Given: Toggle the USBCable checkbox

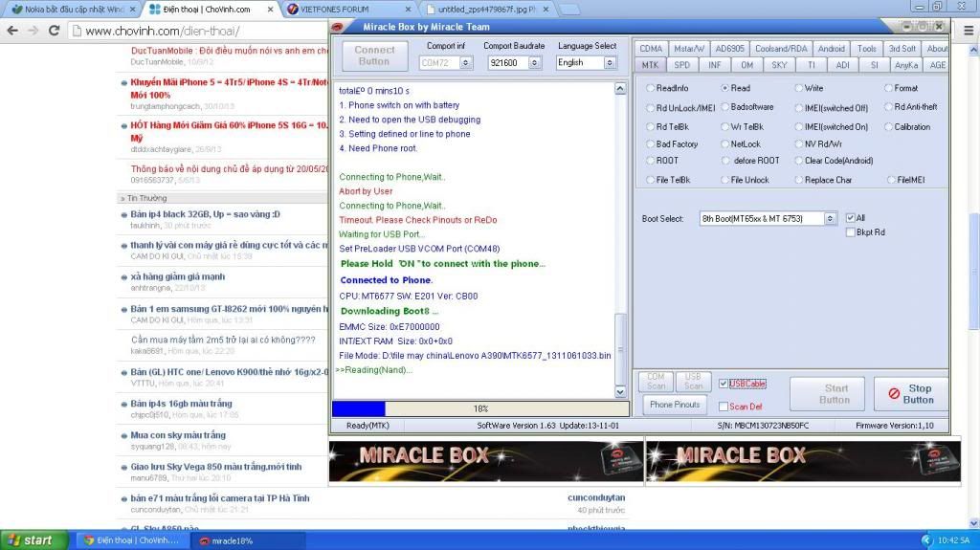Looking at the screenshot, I should (x=724, y=384).
